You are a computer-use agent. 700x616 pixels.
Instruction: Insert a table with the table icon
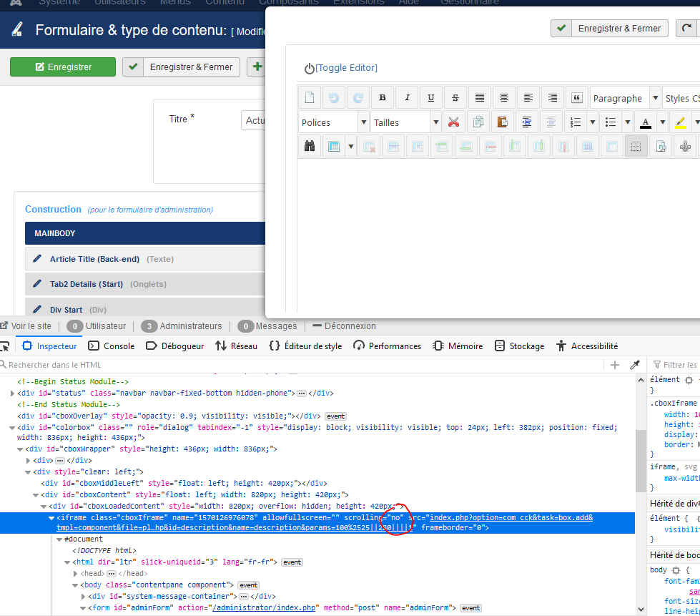click(x=333, y=146)
